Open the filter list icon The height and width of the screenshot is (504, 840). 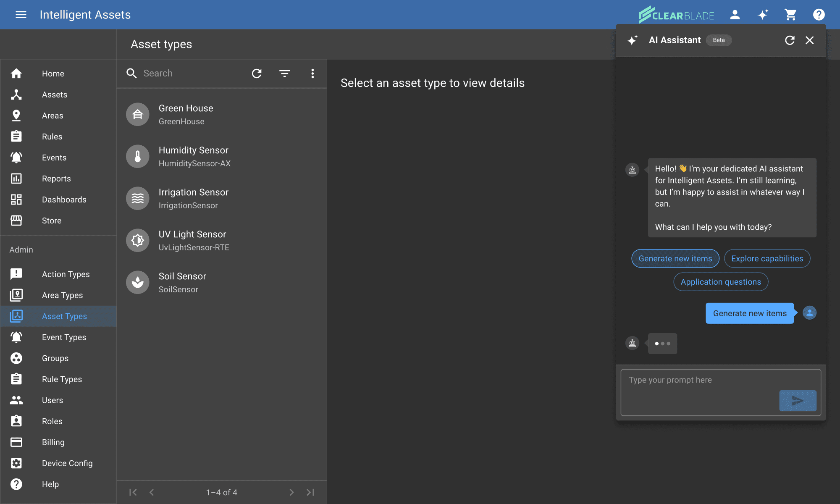(284, 73)
